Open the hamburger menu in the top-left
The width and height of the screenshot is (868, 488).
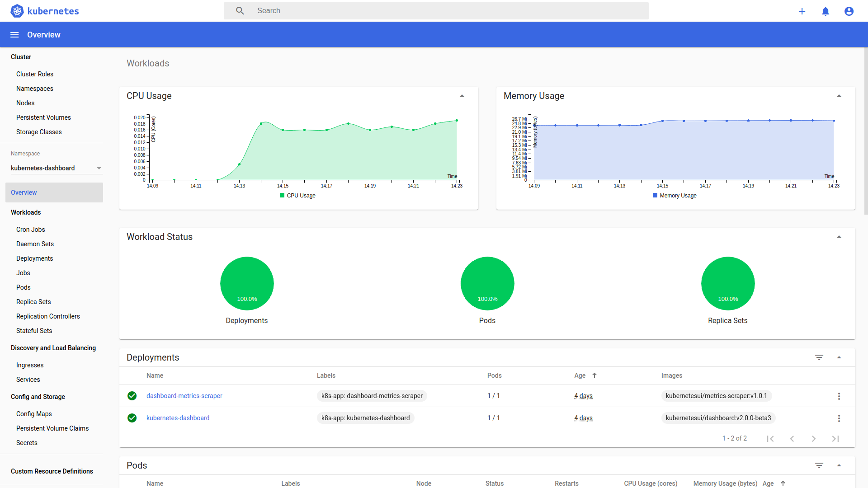coord(14,34)
